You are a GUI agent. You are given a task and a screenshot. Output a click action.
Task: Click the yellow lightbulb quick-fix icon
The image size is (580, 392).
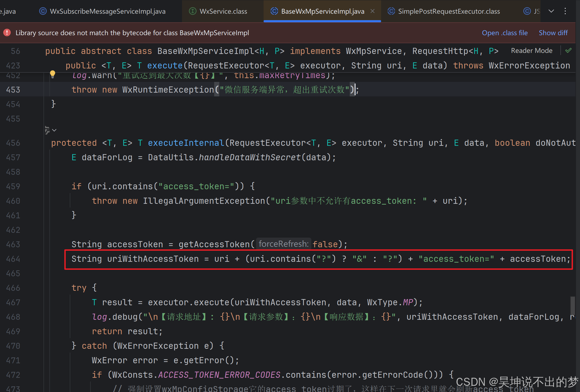(53, 74)
